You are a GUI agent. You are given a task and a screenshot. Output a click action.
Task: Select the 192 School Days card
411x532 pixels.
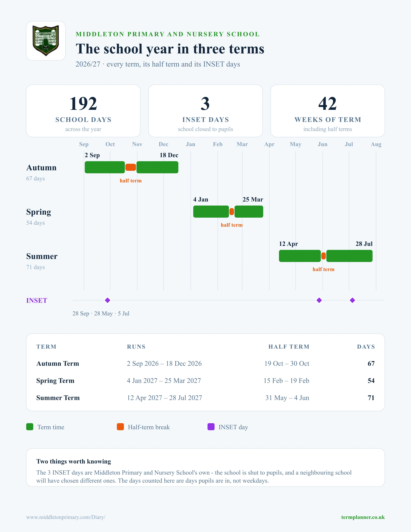point(83,111)
